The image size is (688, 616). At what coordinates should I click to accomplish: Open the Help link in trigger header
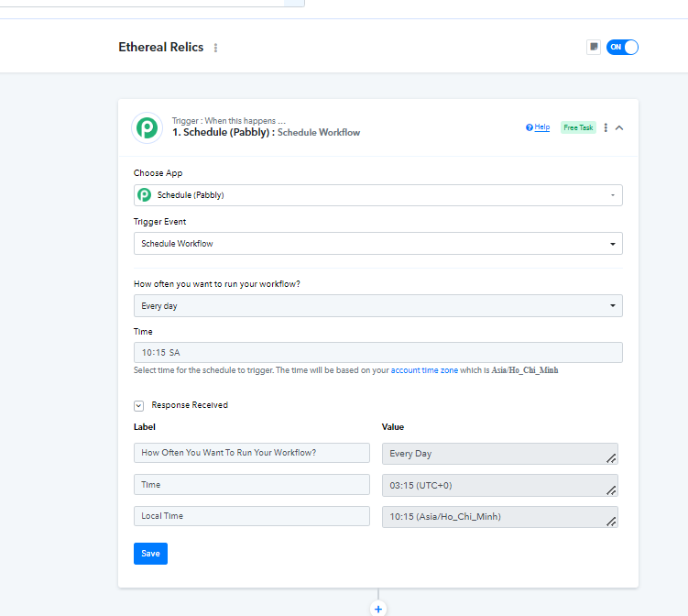(x=542, y=126)
